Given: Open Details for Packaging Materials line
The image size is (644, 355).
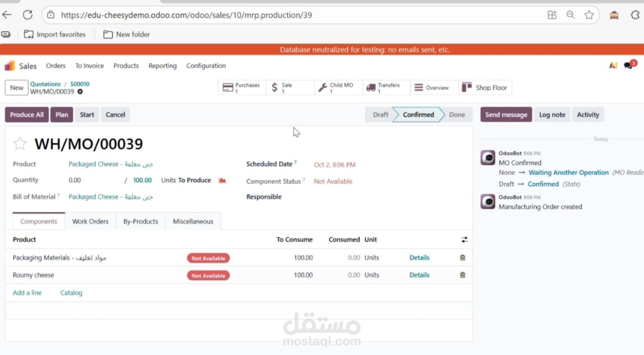Looking at the screenshot, I should [x=419, y=257].
